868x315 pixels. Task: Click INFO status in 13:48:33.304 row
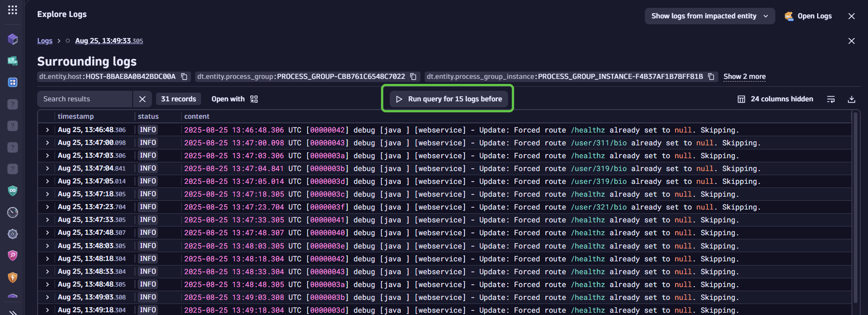pyautogui.click(x=148, y=271)
